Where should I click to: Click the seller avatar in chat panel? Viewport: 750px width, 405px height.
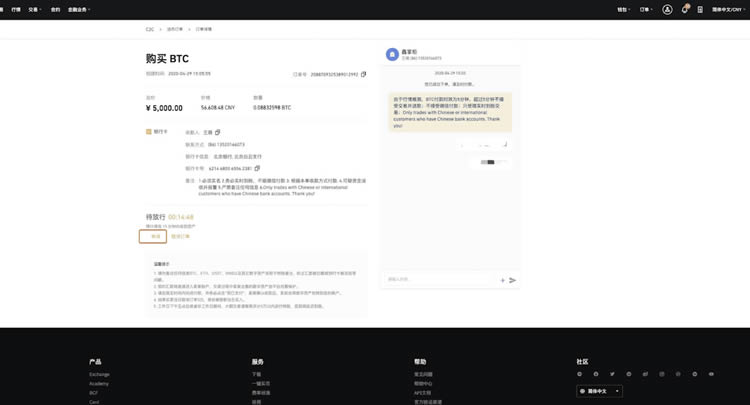(x=392, y=55)
